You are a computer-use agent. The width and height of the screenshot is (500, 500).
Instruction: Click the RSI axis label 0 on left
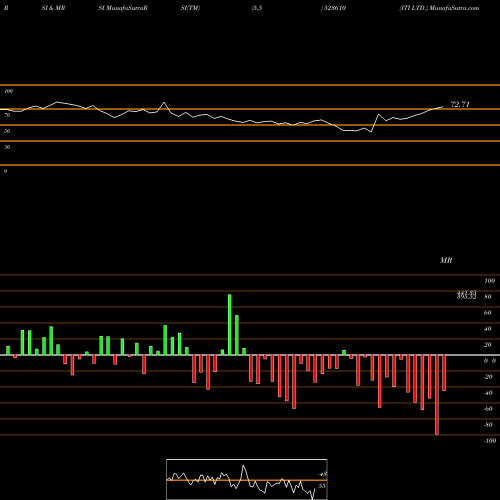[x=6, y=171]
